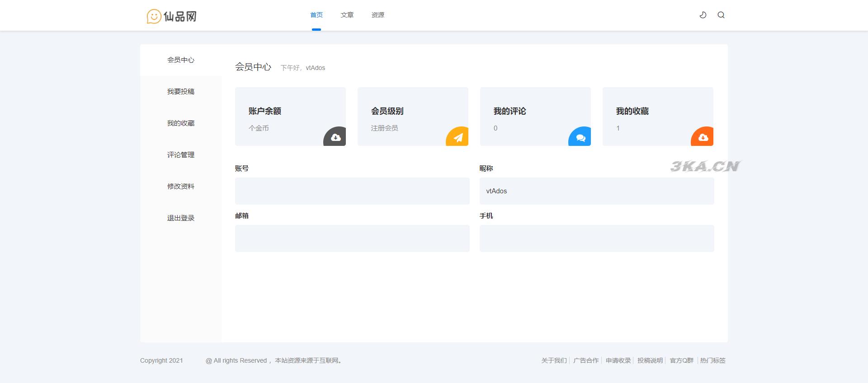Select 我要投稿 in sidebar

point(181,92)
